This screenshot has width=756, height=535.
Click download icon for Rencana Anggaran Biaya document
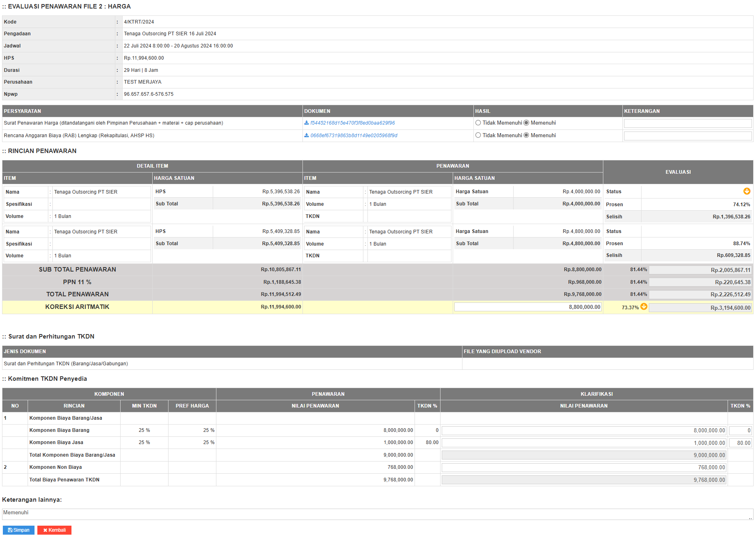[x=307, y=136]
